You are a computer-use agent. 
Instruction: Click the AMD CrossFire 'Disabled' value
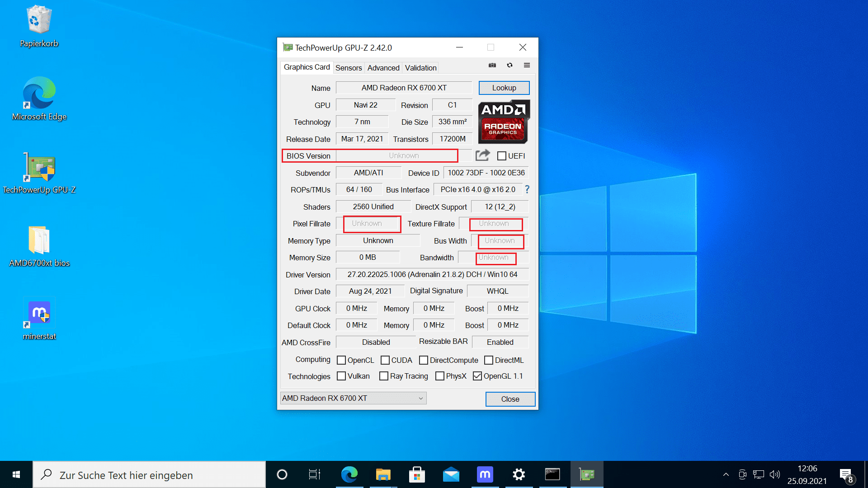pos(376,342)
